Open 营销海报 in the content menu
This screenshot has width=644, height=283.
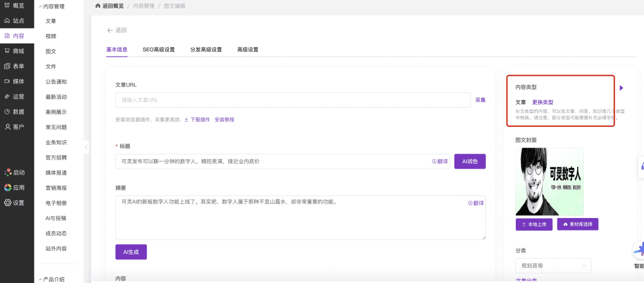tap(56, 188)
